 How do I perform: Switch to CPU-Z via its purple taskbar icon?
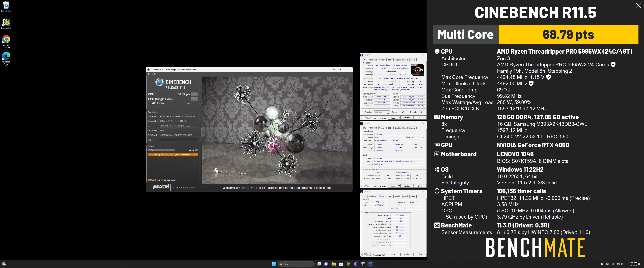click(x=356, y=264)
